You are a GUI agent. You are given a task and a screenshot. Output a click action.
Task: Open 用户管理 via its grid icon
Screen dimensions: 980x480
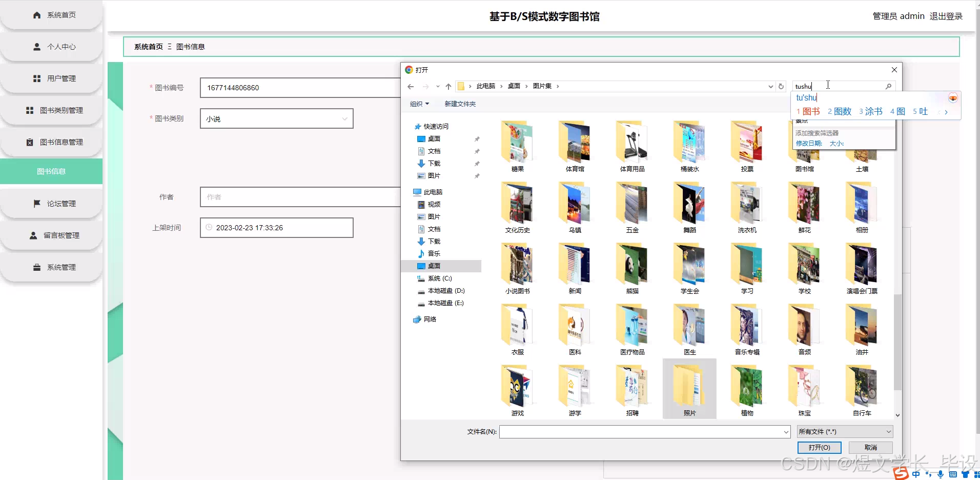36,78
